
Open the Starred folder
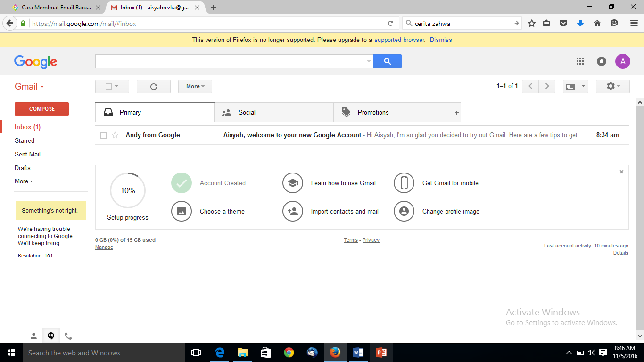point(25,141)
